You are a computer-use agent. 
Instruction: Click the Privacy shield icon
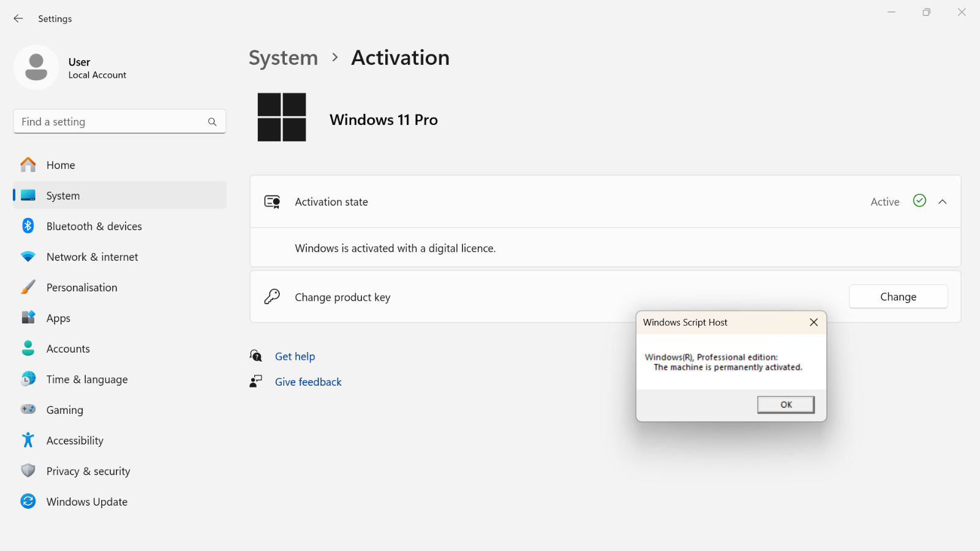tap(28, 471)
